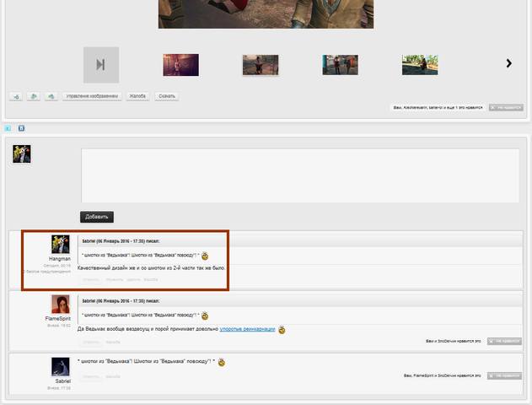The height and width of the screenshot is (405, 532).
Task: Click smiley in FlameSpirit's quoted text
Action: (x=205, y=316)
